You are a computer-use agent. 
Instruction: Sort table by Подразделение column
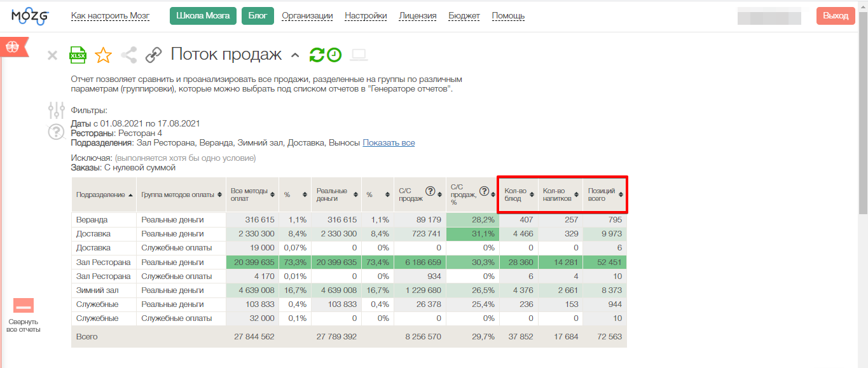coord(104,194)
